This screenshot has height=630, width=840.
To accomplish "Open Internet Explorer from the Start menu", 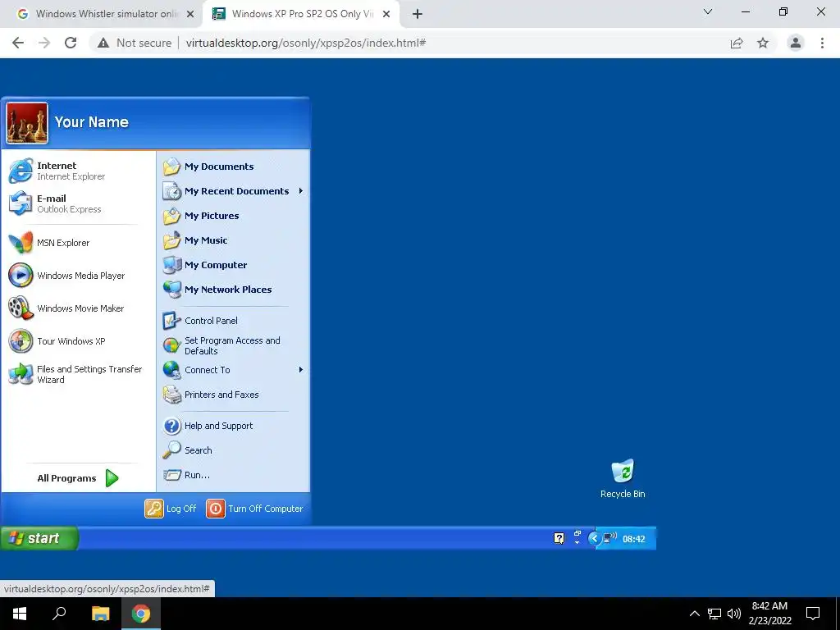I will click(x=57, y=171).
